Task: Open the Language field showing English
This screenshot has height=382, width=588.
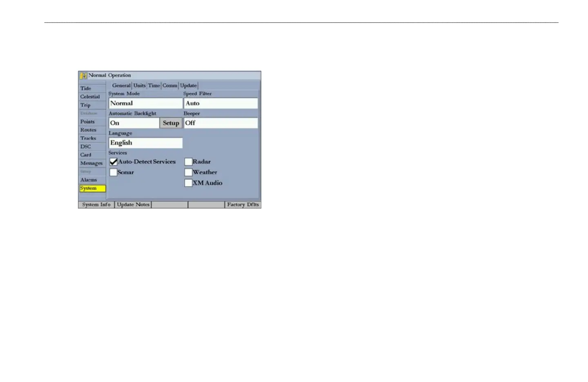Action: click(x=145, y=143)
